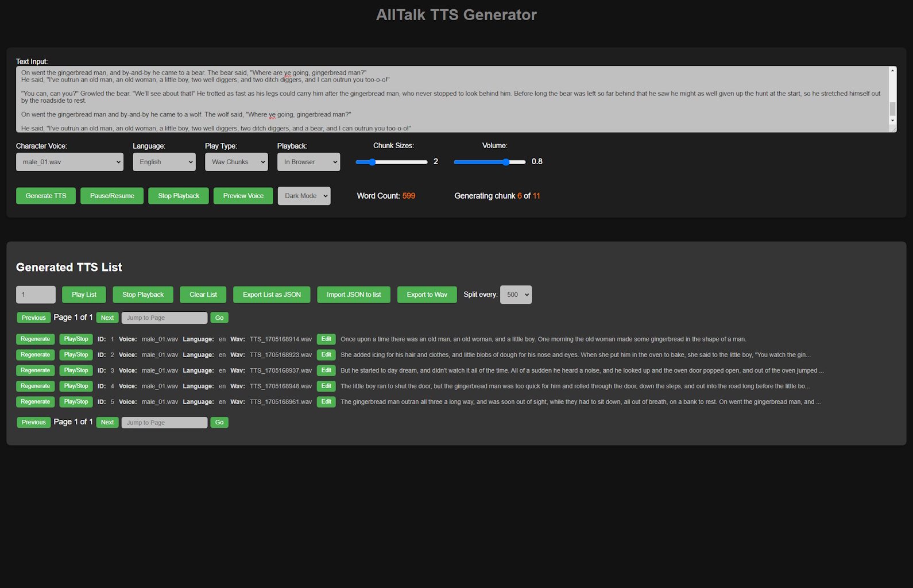Click the Generate TTS button
Image resolution: width=913 pixels, height=588 pixels.
pos(46,196)
